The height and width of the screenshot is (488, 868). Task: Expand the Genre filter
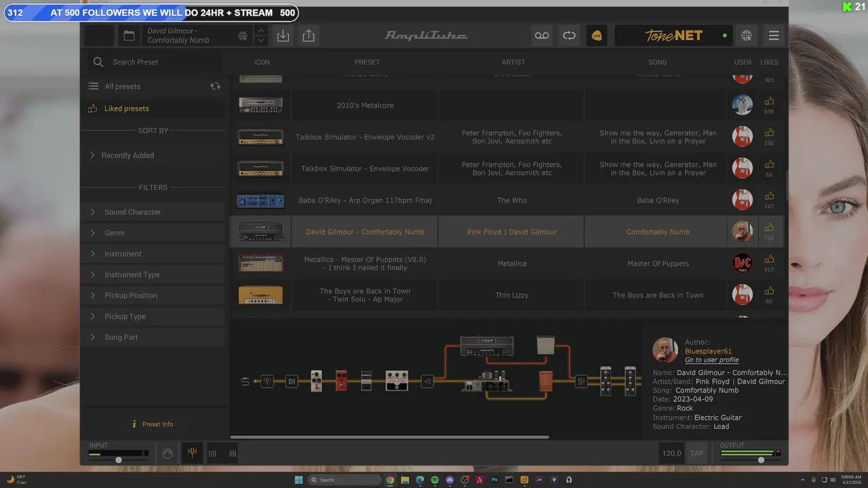(153, 233)
